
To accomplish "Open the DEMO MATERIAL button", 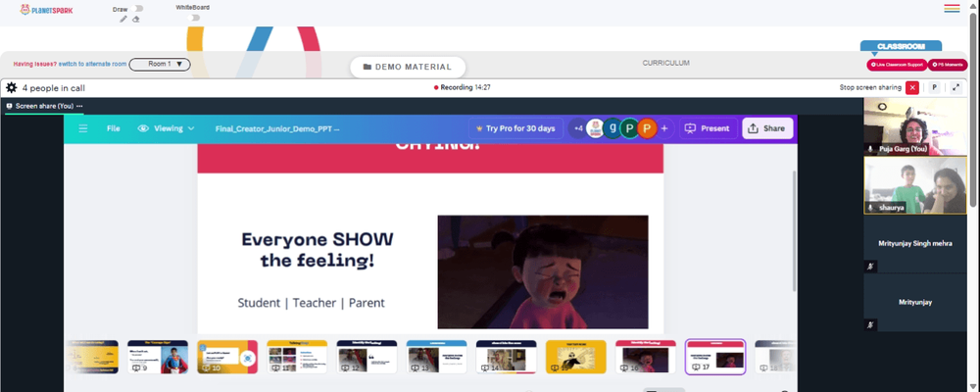I will (x=408, y=67).
